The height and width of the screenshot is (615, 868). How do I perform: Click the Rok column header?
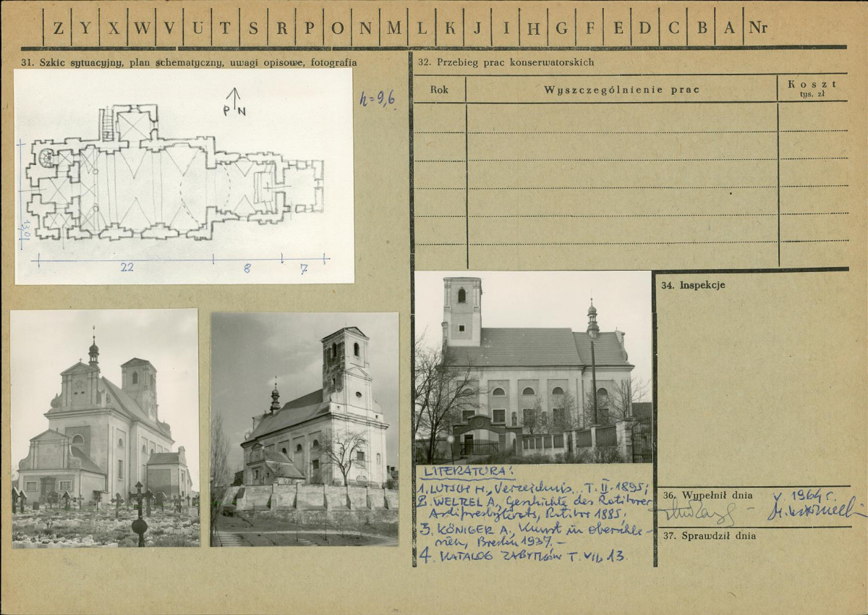tap(439, 90)
